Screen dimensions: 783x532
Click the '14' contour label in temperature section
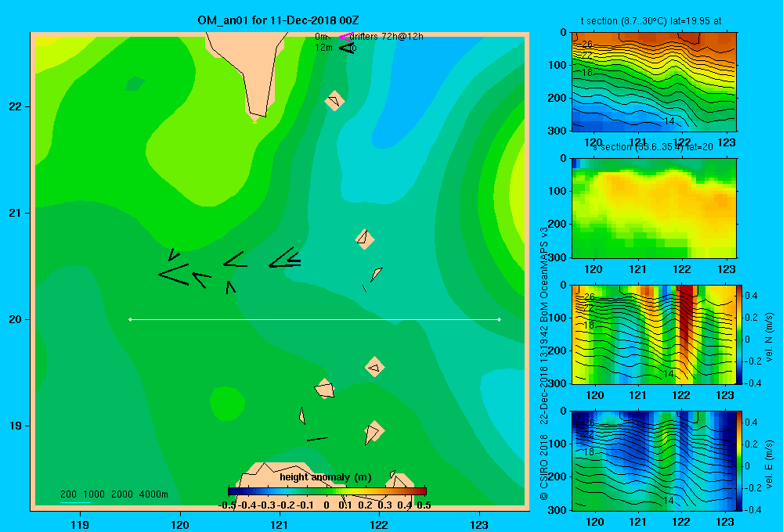[x=669, y=121]
